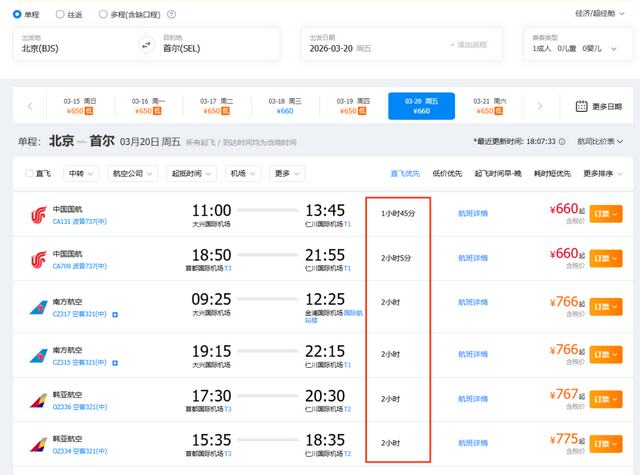Open more sorting options (更多排序)

602,173
